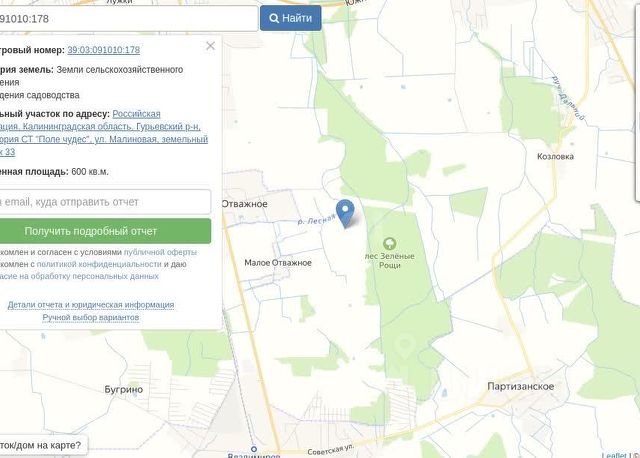640x458 pixels.
Task: Click the Козловка village label
Action: coord(555,156)
